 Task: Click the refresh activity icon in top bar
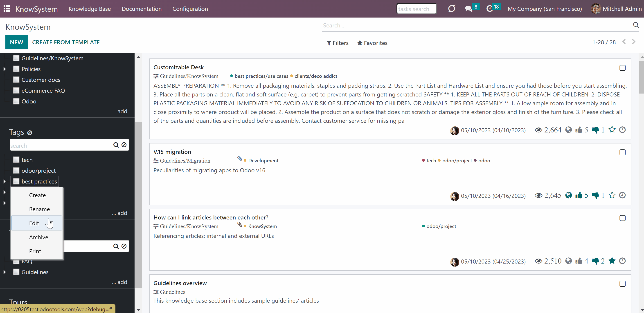(452, 9)
